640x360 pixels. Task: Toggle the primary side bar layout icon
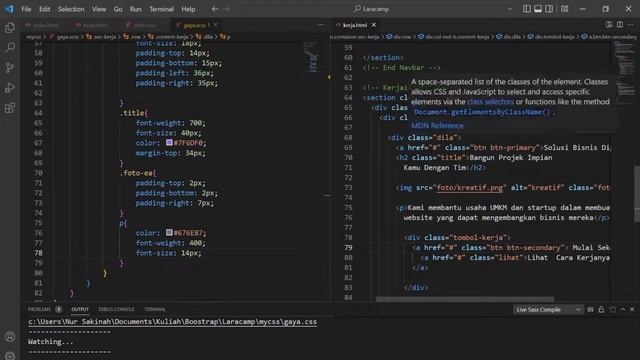click(x=527, y=9)
